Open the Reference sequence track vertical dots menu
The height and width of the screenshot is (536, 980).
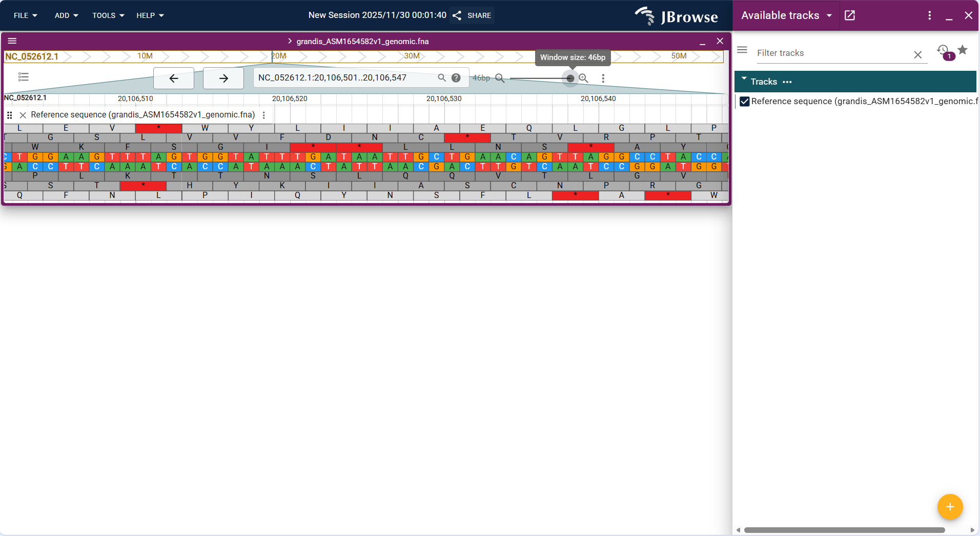pyautogui.click(x=263, y=115)
